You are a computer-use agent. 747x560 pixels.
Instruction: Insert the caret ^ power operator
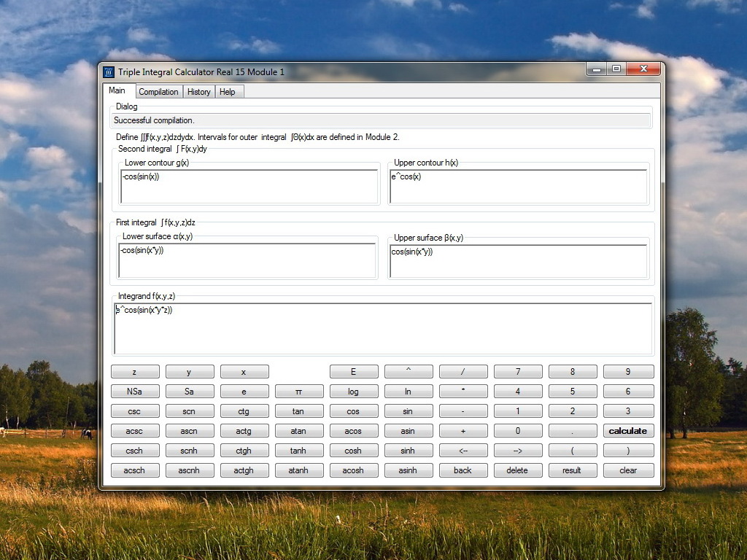(408, 371)
